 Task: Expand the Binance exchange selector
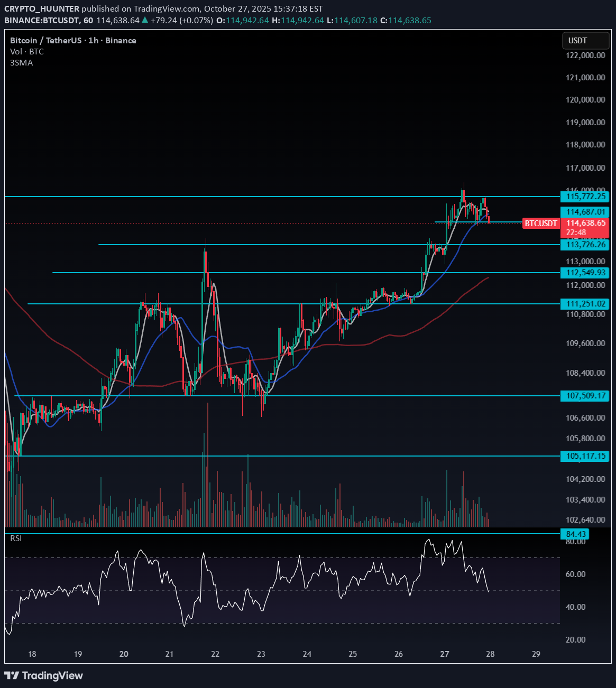(120, 40)
